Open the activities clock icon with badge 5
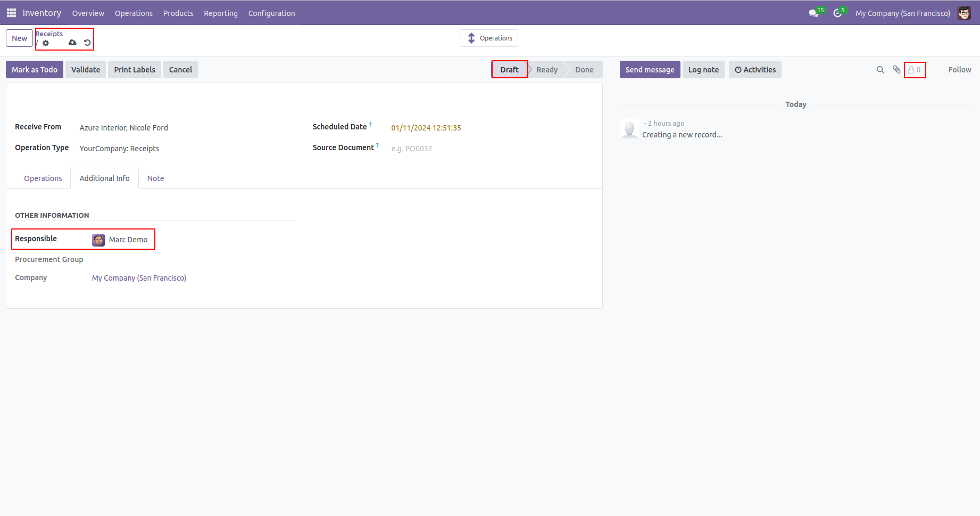 (x=837, y=13)
